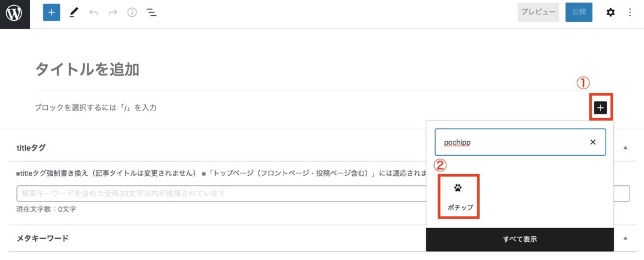The image size is (644, 260).
Task: Click the block search field with pochipp
Action: (520, 142)
